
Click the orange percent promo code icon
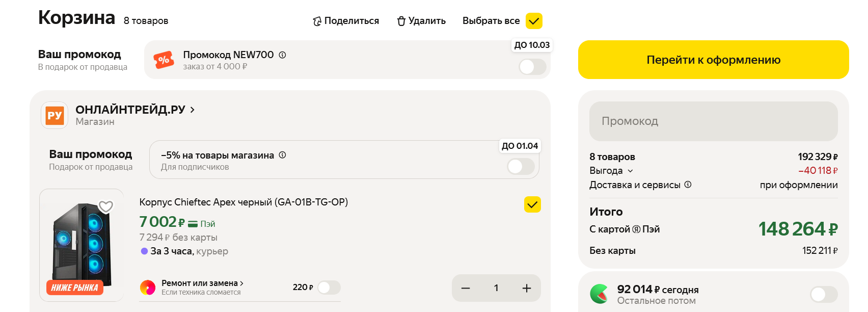point(164,60)
